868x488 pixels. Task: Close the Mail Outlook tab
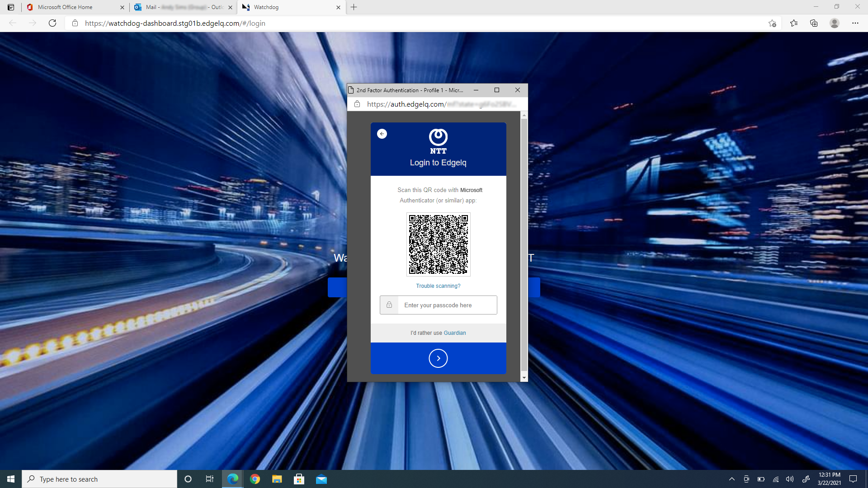230,7
